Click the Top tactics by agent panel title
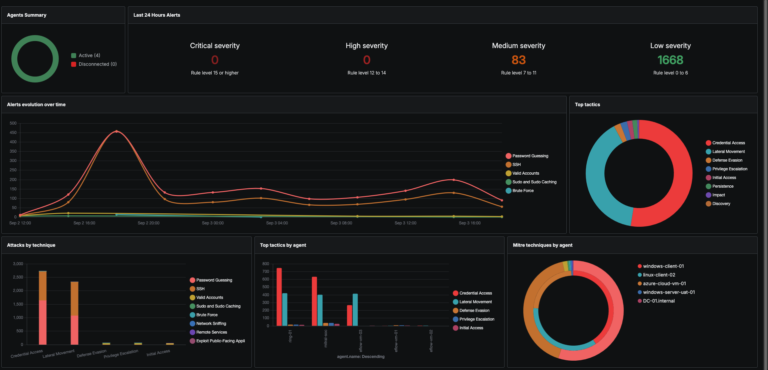This screenshot has height=370, width=768. (x=284, y=245)
